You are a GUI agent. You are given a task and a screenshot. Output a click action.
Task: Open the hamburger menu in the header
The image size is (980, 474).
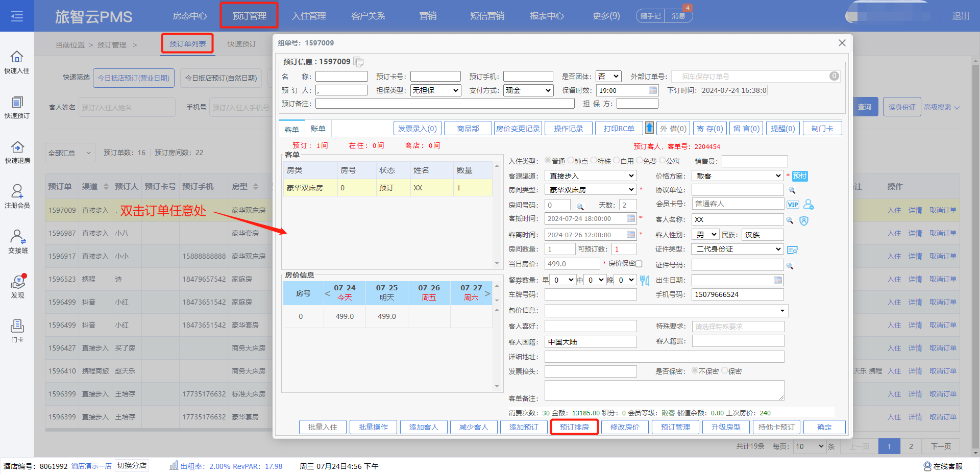pyautogui.click(x=17, y=16)
